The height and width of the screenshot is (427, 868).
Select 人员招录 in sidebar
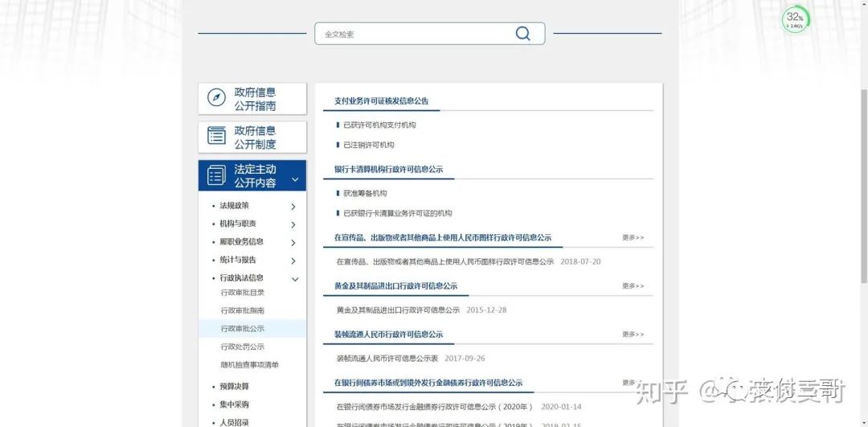(x=234, y=422)
